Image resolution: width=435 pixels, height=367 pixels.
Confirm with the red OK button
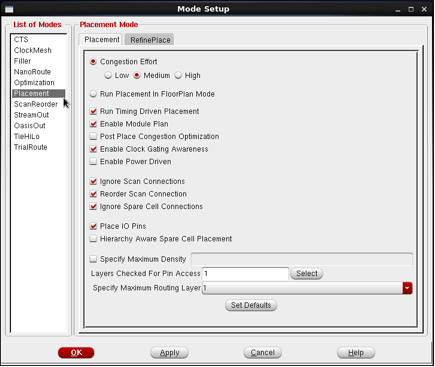tap(76, 353)
